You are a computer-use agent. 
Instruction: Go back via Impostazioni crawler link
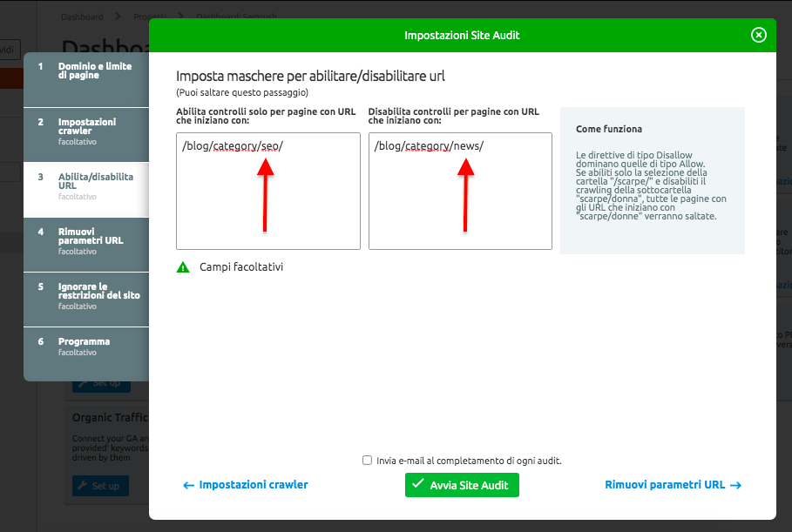246,485
